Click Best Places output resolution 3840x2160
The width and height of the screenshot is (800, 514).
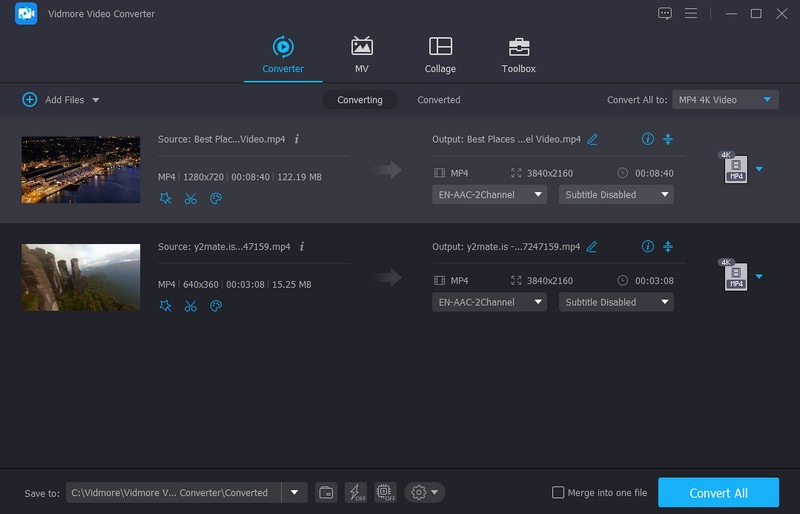pos(549,174)
